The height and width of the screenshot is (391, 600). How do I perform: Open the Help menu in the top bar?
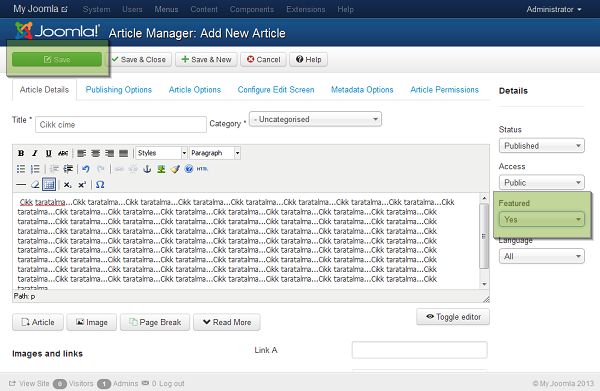pos(346,9)
